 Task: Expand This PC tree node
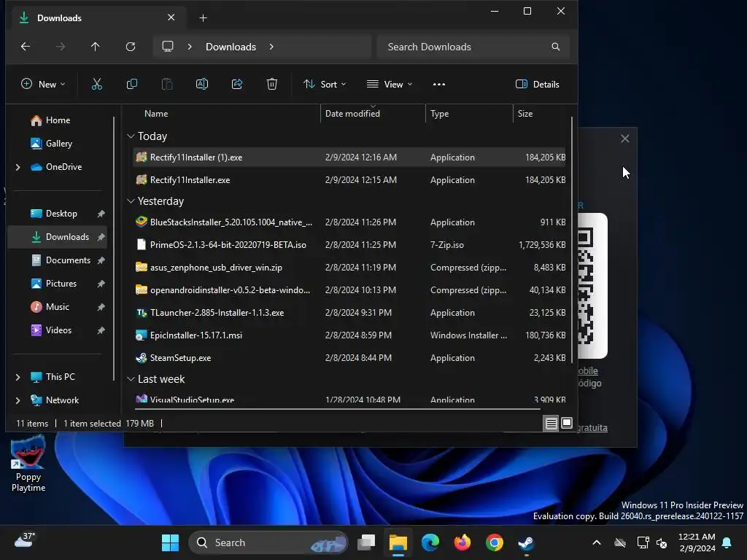pyautogui.click(x=18, y=377)
